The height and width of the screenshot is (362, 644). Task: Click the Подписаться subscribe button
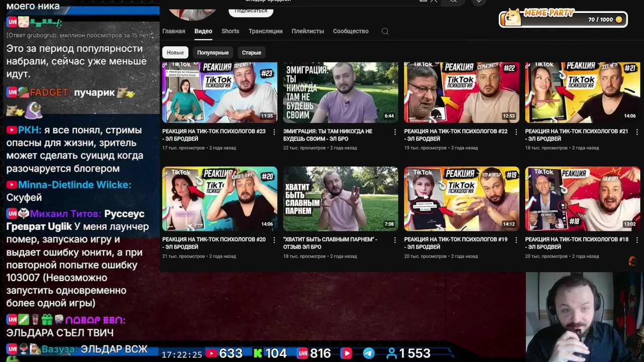coord(251,11)
